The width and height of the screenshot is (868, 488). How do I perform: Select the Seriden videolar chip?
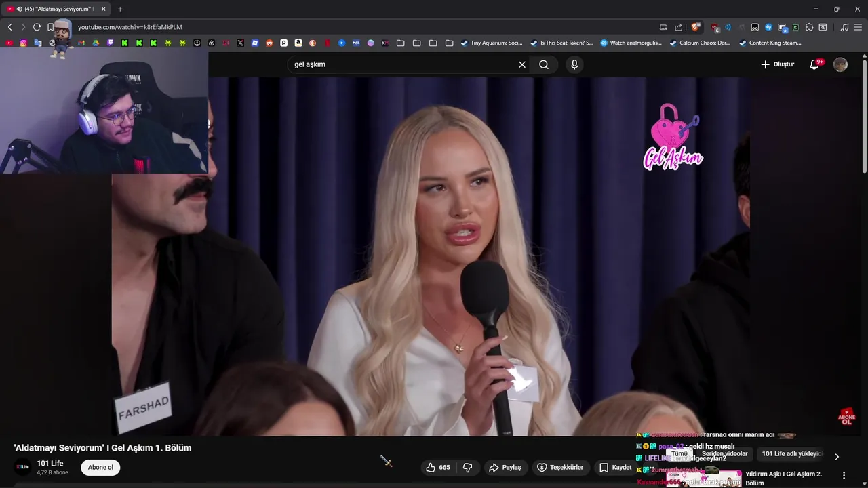[x=724, y=453]
